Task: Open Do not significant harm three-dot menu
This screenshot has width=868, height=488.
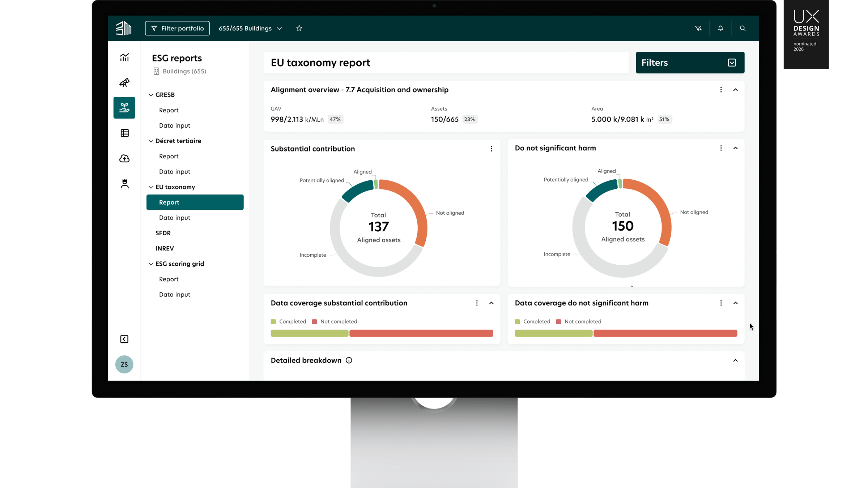Action: click(721, 148)
